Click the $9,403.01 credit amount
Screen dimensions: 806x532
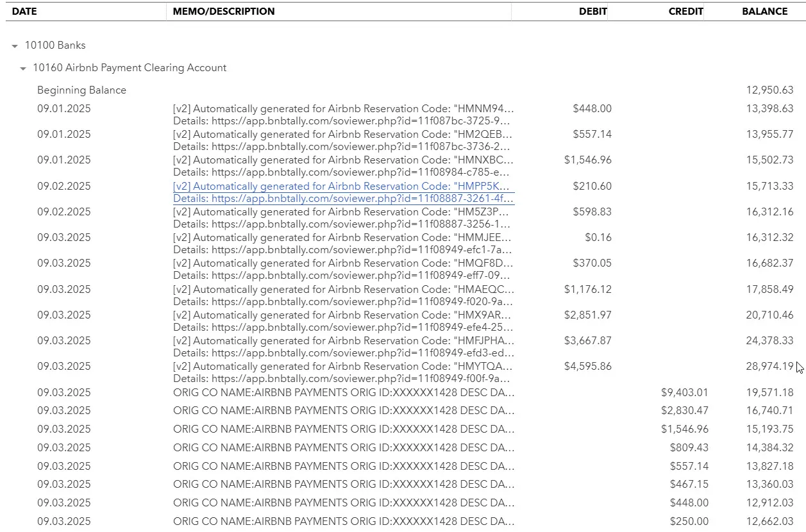click(684, 392)
